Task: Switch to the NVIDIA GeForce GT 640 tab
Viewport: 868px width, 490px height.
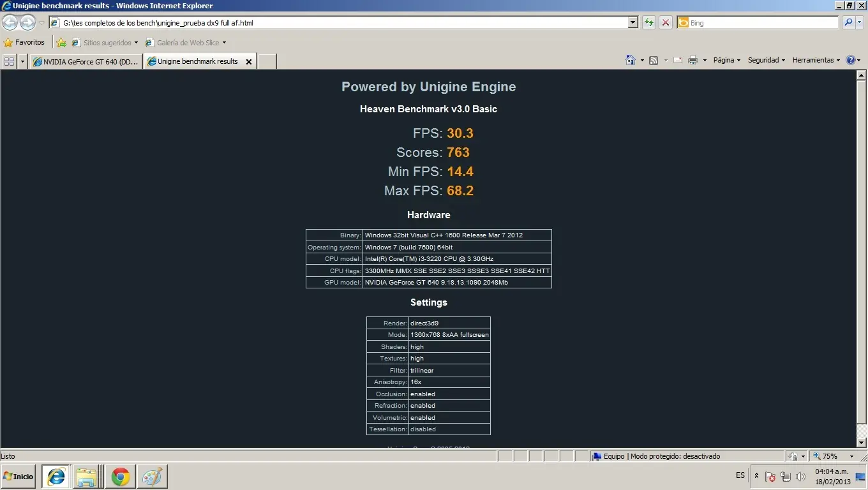Action: [x=86, y=61]
